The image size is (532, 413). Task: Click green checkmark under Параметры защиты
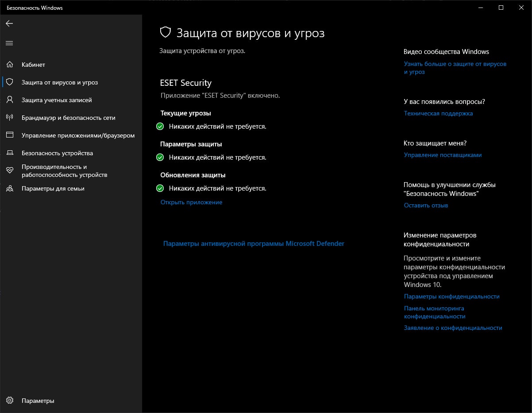click(160, 157)
